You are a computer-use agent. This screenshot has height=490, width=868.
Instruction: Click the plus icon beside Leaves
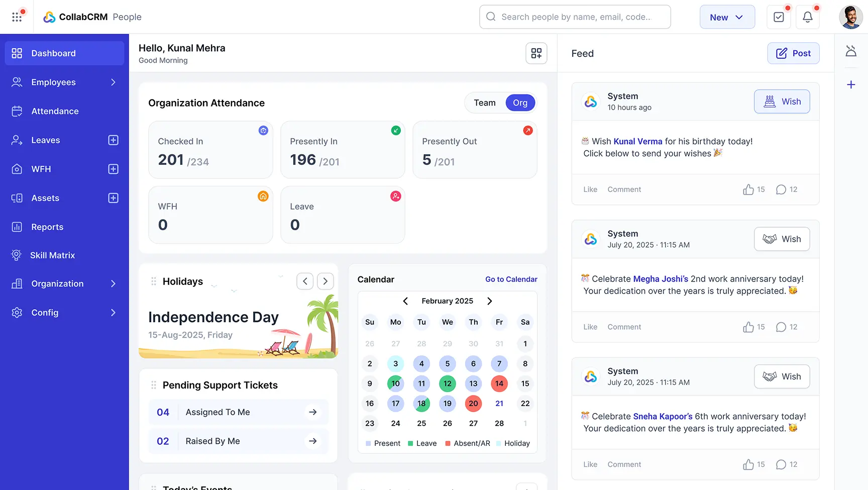tap(114, 140)
